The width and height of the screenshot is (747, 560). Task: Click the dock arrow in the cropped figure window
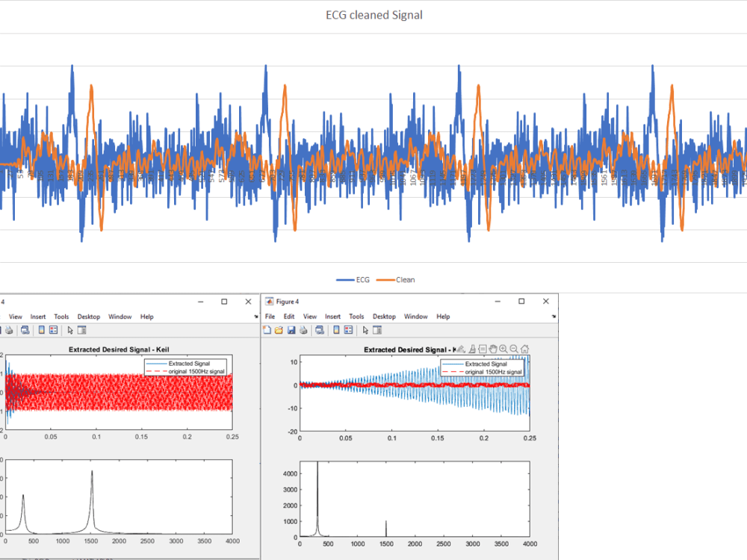[255, 317]
